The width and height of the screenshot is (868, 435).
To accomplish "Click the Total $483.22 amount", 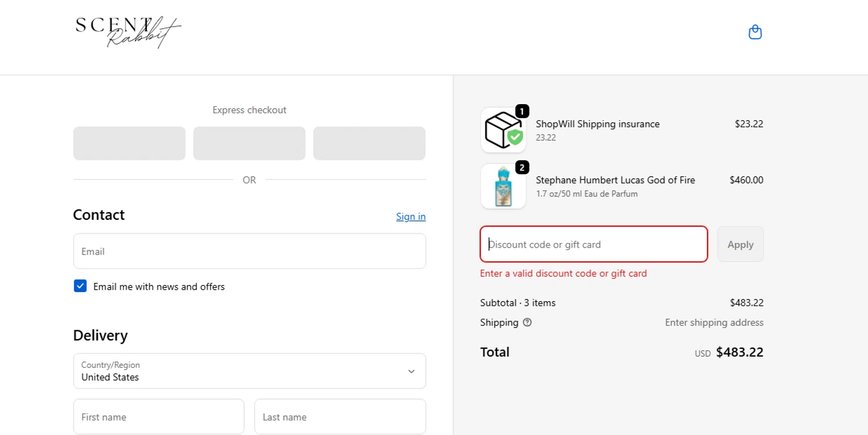I will 740,352.
